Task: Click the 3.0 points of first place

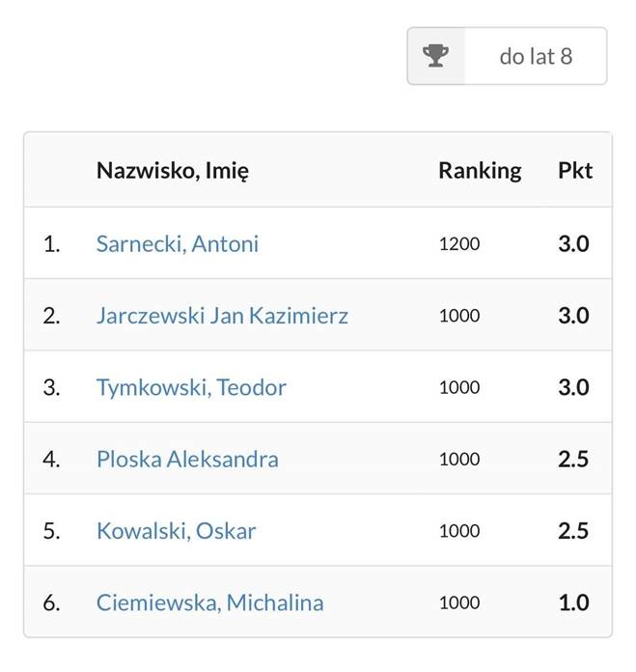Action: [573, 244]
